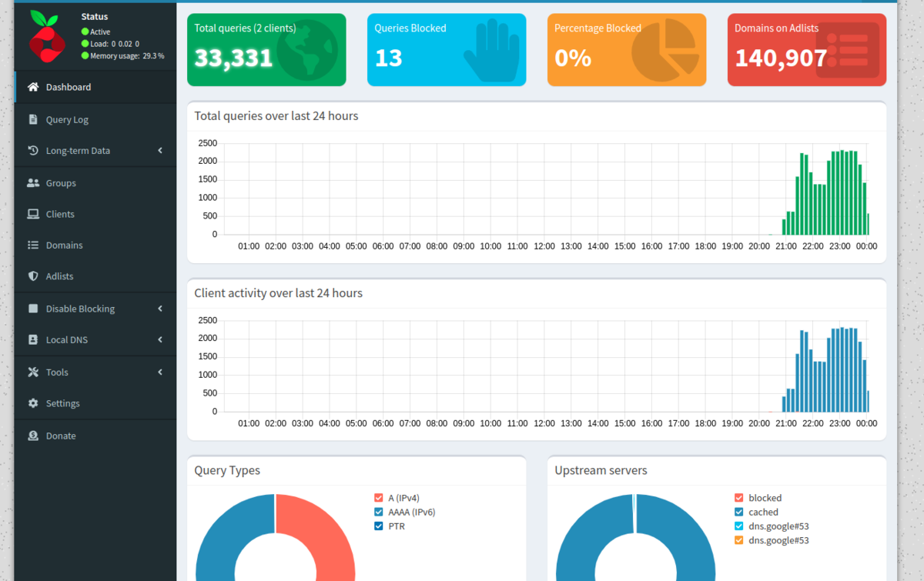Open the Settings page
Viewport: 924px width, 581px height.
tap(95, 403)
